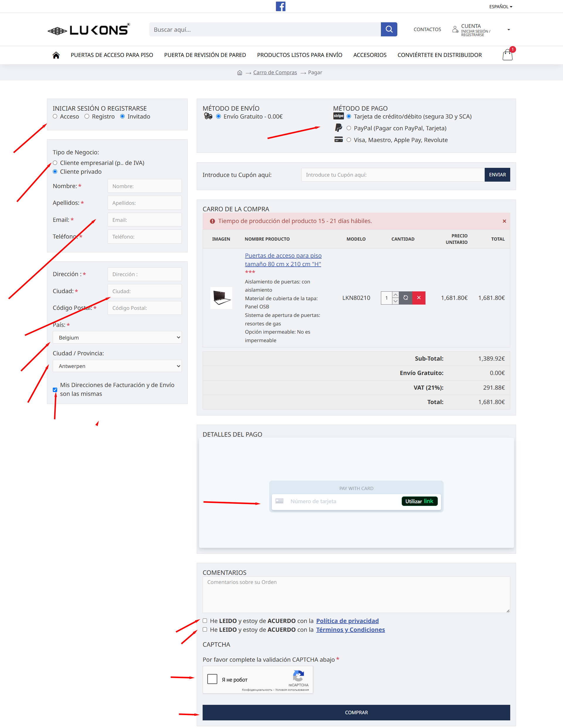Increase product quantity with up arrow
563x728 pixels.
point(396,295)
